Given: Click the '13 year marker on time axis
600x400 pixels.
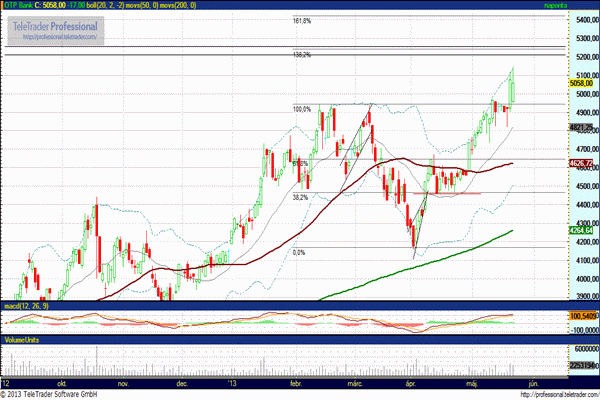Looking at the screenshot, I should point(232,384).
